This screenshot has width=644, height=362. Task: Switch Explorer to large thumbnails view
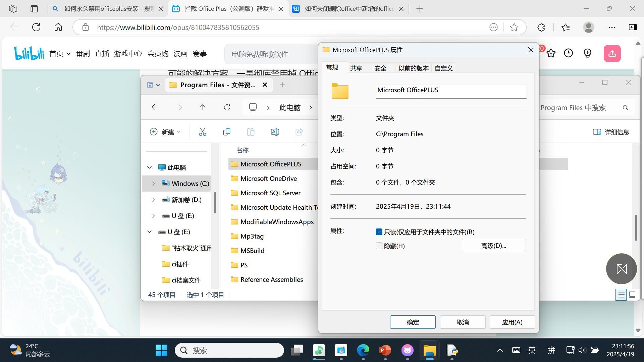pyautogui.click(x=632, y=295)
